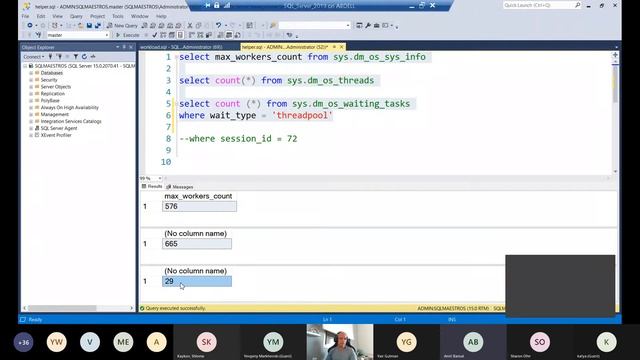The height and width of the screenshot is (360, 640).
Task: Click the Execute button
Action: pyautogui.click(x=128, y=35)
